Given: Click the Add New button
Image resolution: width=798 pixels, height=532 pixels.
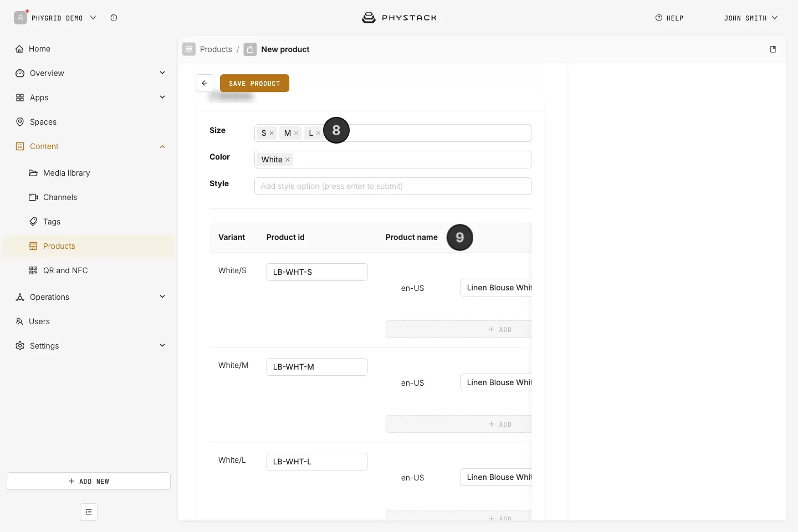Looking at the screenshot, I should pyautogui.click(x=89, y=481).
